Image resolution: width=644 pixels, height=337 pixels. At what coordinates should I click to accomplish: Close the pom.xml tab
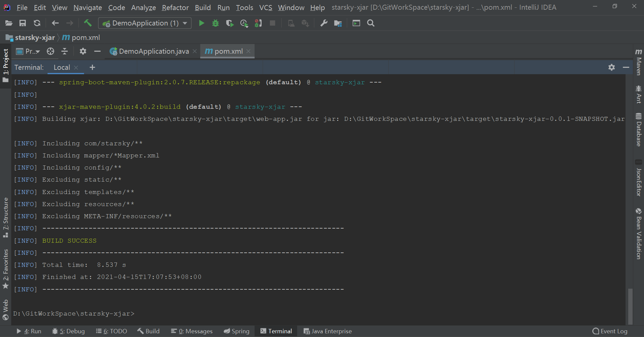(248, 51)
